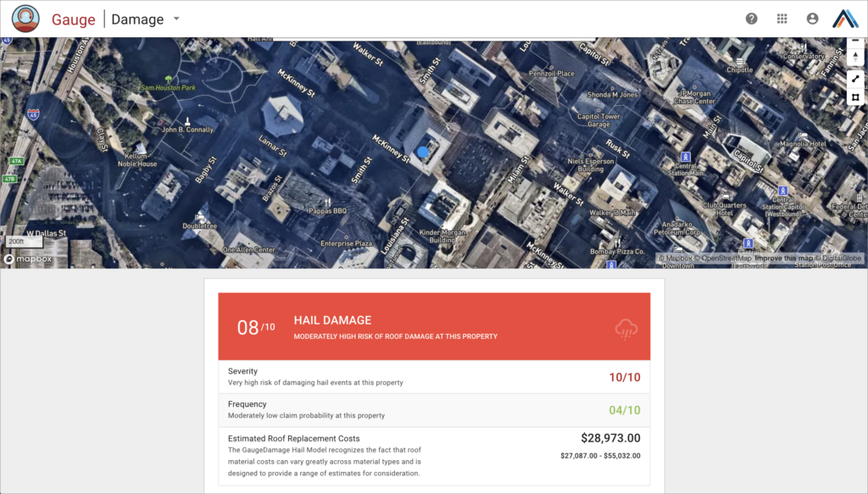Click the $27,087.00 - $55,032.00 range
This screenshot has width=868, height=494.
pyautogui.click(x=601, y=456)
